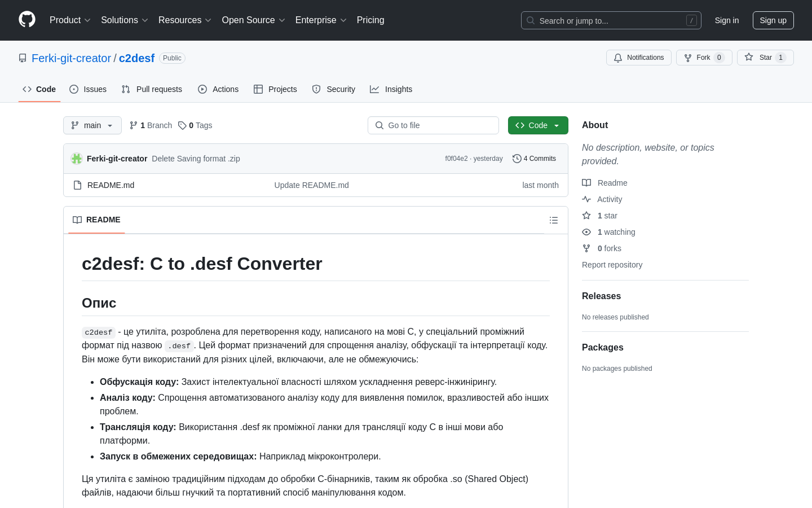812x508 pixels.
Task: Open the Ferki-git-creator owner profile link
Action: pyautogui.click(x=71, y=58)
